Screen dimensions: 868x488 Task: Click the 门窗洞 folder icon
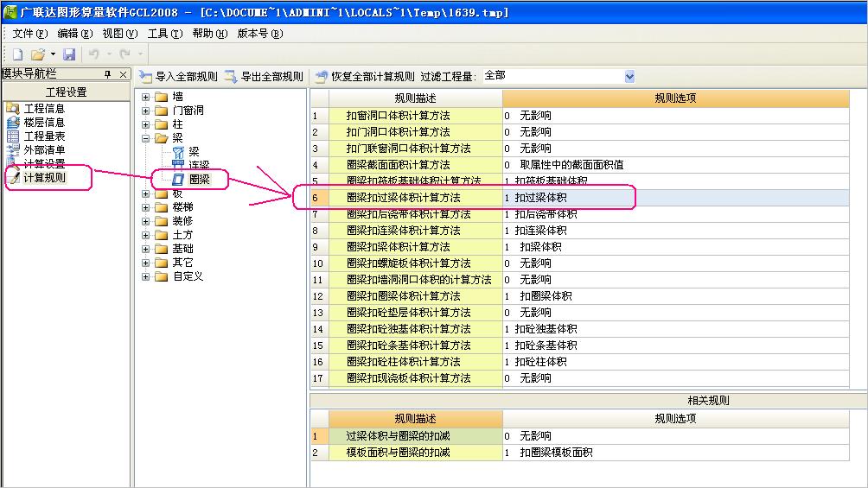click(x=161, y=111)
